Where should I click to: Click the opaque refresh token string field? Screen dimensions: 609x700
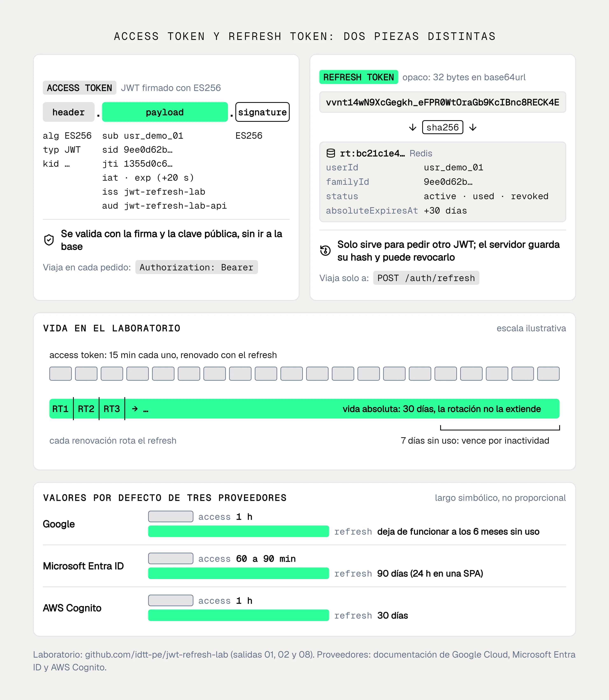click(x=443, y=102)
